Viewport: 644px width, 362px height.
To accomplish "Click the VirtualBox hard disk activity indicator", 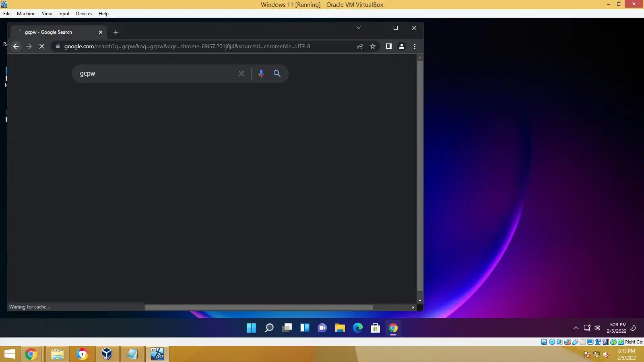I will point(544,342).
